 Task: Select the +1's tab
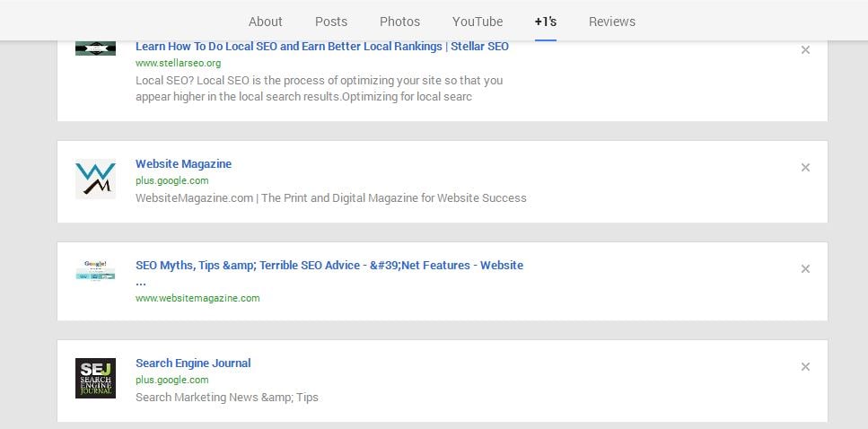pos(545,22)
